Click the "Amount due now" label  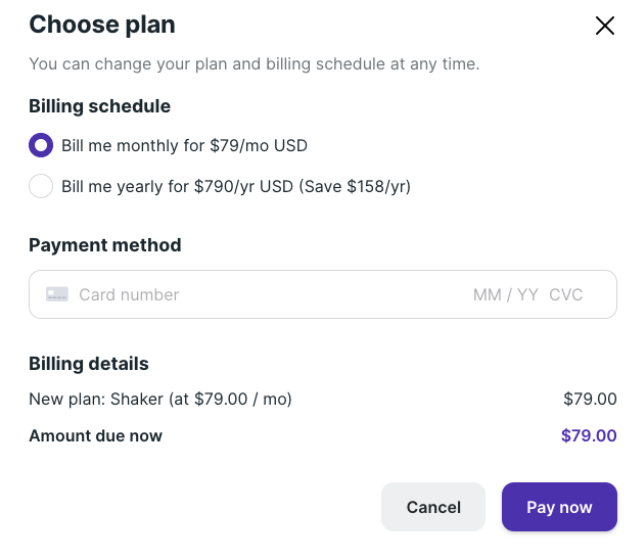click(x=96, y=436)
